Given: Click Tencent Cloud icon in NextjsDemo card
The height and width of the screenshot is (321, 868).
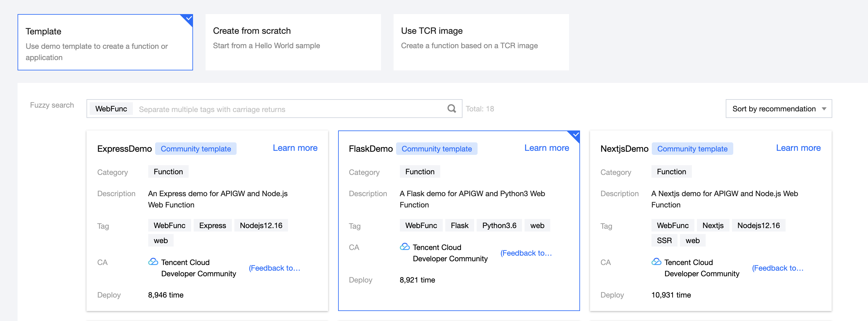Looking at the screenshot, I should point(656,262).
